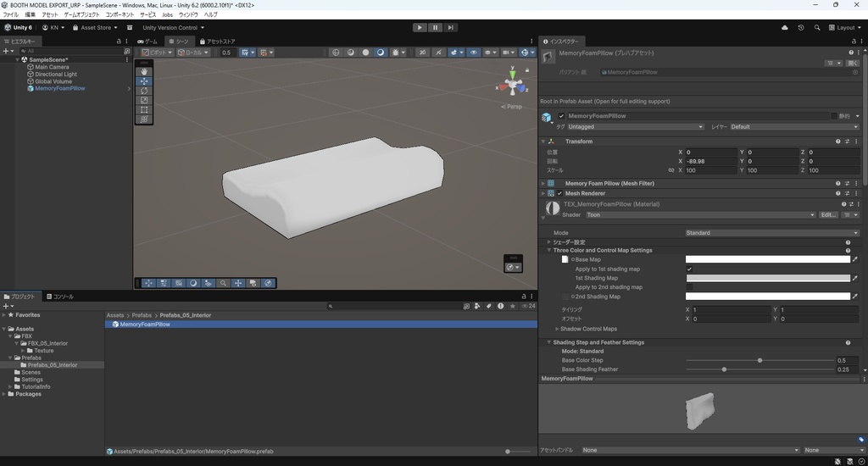Click the Pause button
Screen dimensions: 868x466
[435, 27]
